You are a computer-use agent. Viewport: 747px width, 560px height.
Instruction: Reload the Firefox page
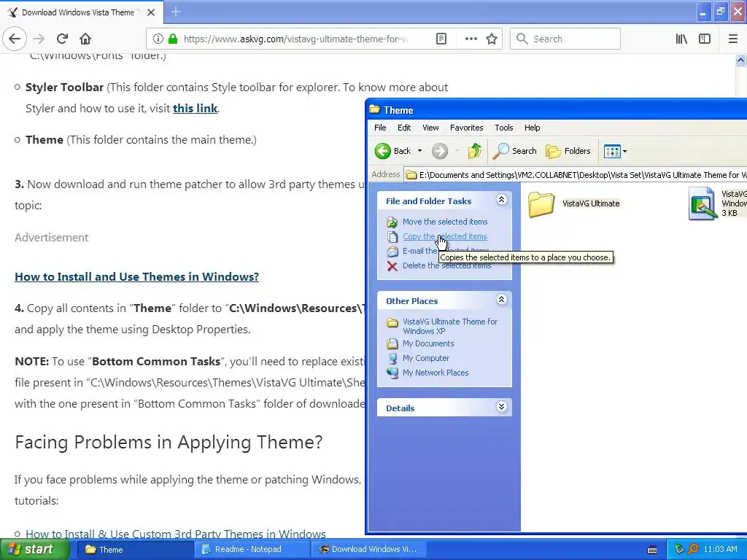click(62, 39)
